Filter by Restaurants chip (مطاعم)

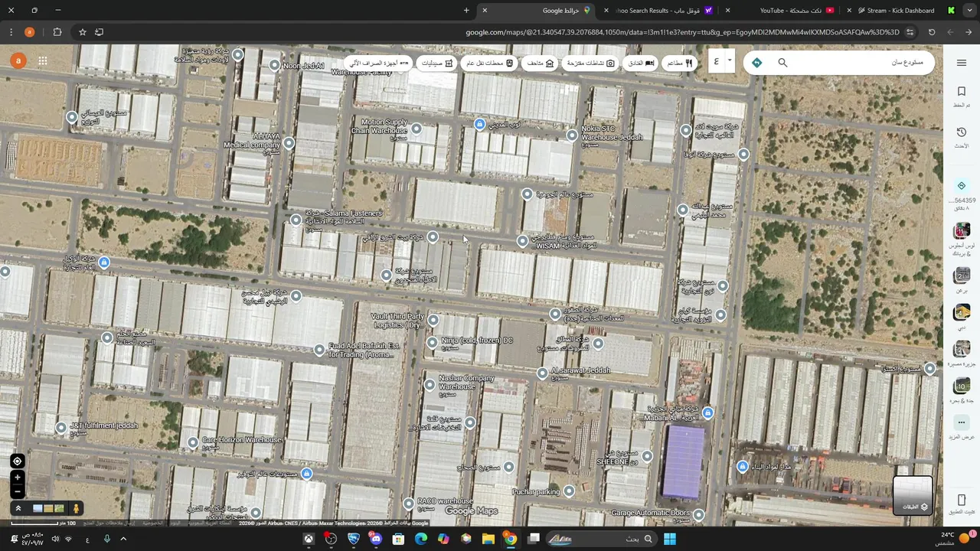pos(678,63)
